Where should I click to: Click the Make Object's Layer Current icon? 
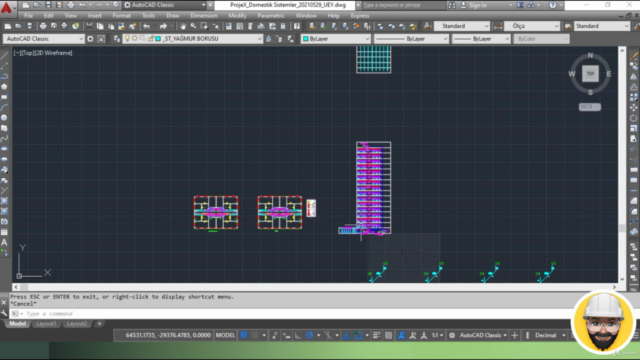(269, 39)
